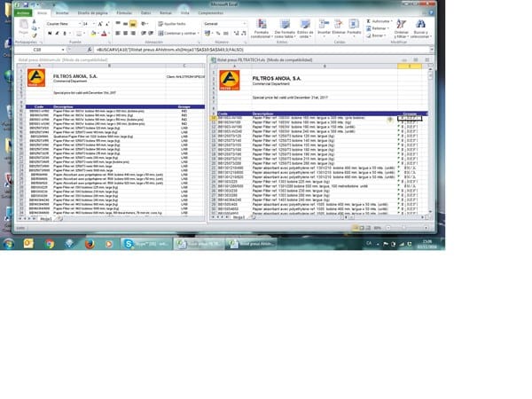Apply thousands separator style

[x=225, y=34]
